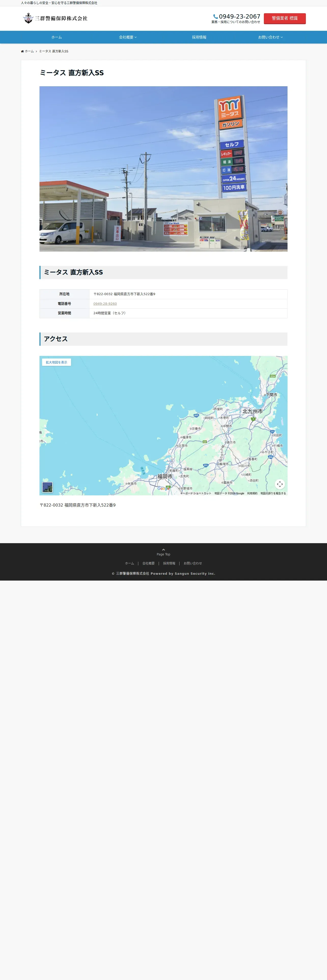The image size is (327, 980).
Task: Click the footer お問い合わせ link
Action: pyautogui.click(x=193, y=564)
